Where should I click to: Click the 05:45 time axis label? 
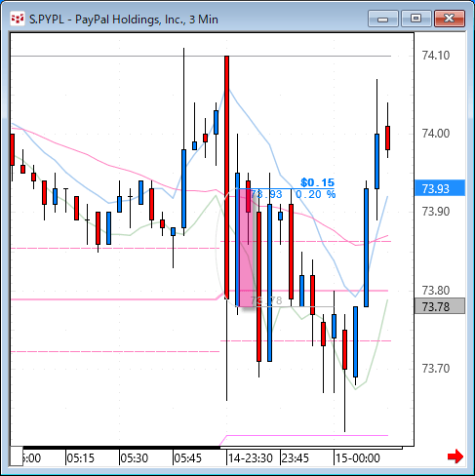coord(188,458)
